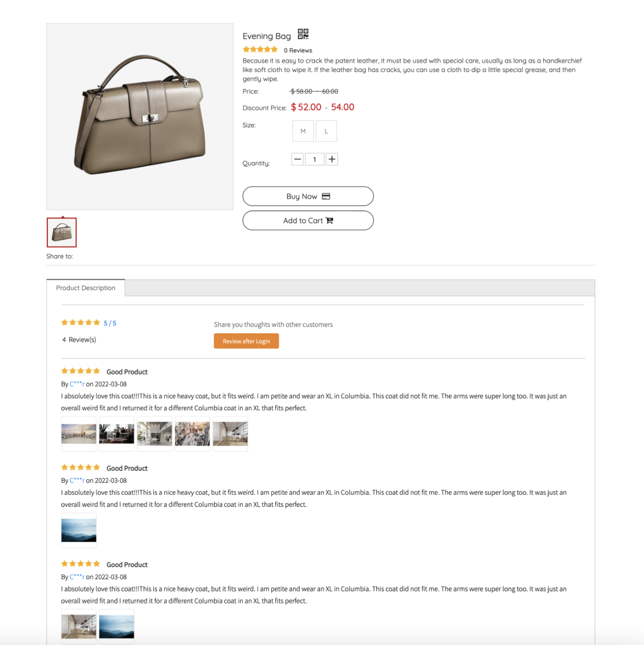Select size M option

tap(303, 131)
